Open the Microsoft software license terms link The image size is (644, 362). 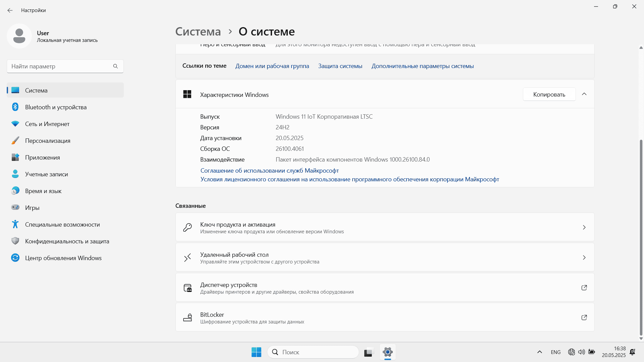(x=350, y=179)
